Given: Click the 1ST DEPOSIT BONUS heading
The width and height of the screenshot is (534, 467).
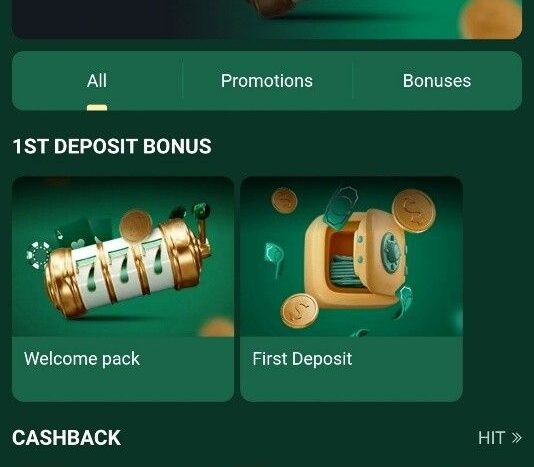Looking at the screenshot, I should [x=112, y=146].
